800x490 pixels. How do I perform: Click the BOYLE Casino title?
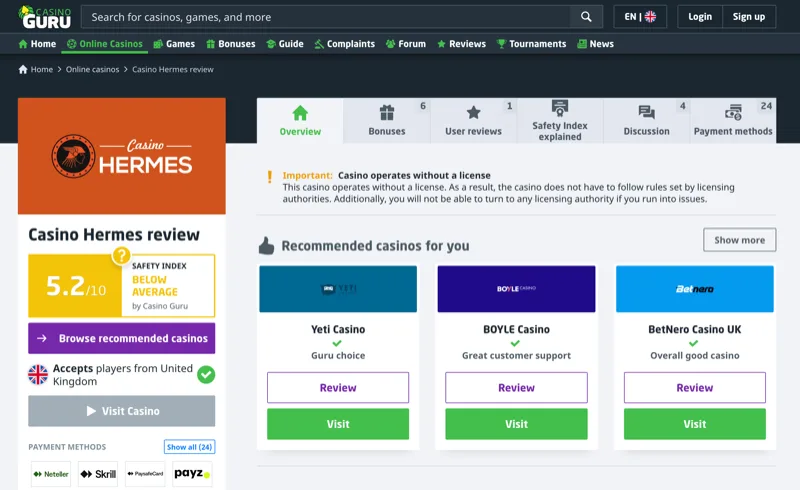tap(516, 329)
